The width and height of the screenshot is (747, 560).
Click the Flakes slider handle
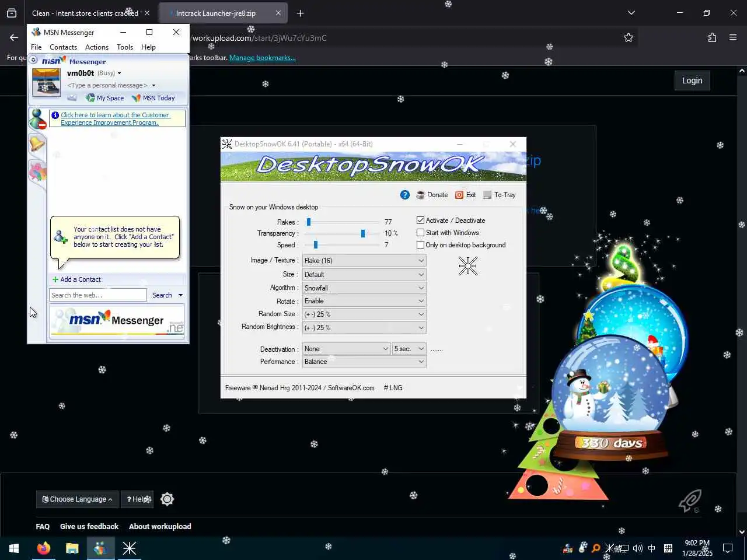[x=309, y=222]
